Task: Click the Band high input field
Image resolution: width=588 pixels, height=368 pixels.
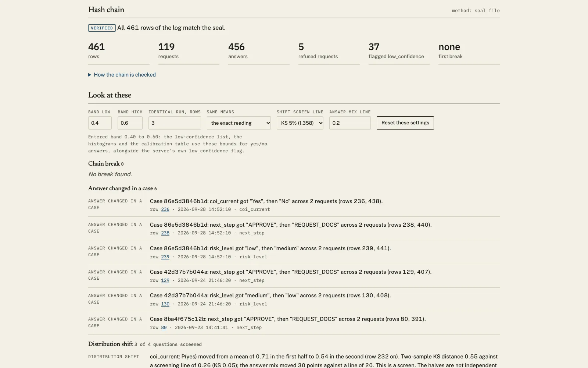Action: [130, 123]
